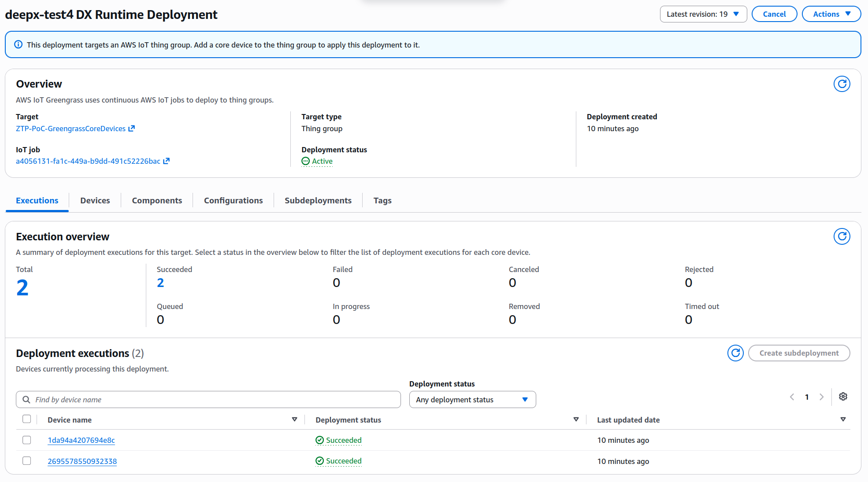Screen dimensions: 868x482
Task: Filter by Succeeded count 2
Action: click(160, 283)
